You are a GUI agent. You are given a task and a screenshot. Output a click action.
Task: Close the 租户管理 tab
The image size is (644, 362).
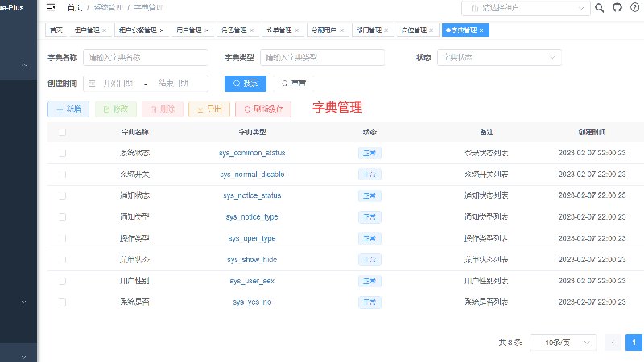point(105,31)
